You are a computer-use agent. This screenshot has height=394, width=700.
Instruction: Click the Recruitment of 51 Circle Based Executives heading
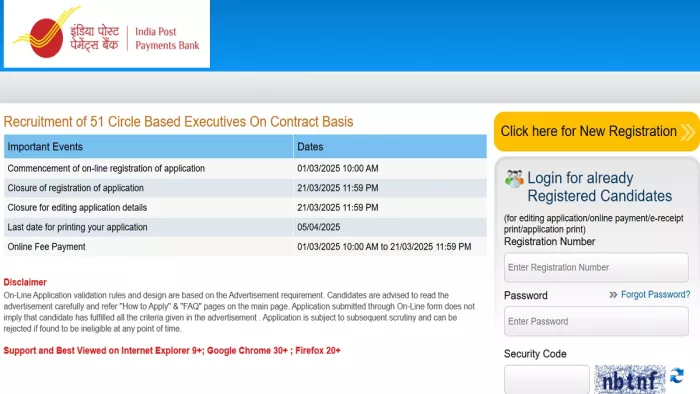(178, 122)
